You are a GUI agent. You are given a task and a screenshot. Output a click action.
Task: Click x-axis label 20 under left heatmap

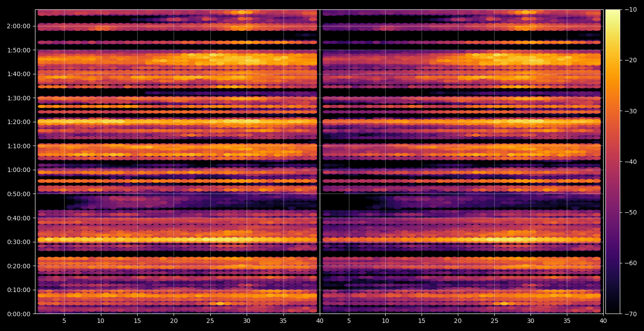click(x=174, y=321)
